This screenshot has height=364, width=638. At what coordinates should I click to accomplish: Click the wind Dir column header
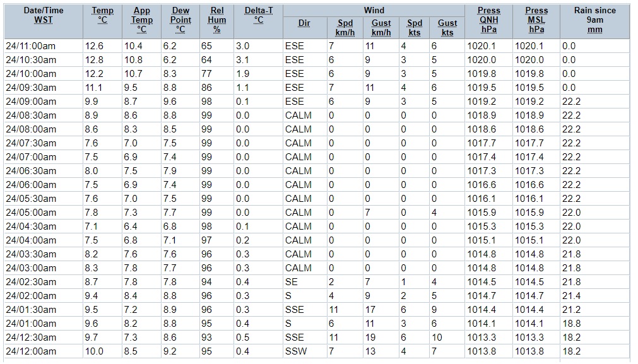point(304,23)
